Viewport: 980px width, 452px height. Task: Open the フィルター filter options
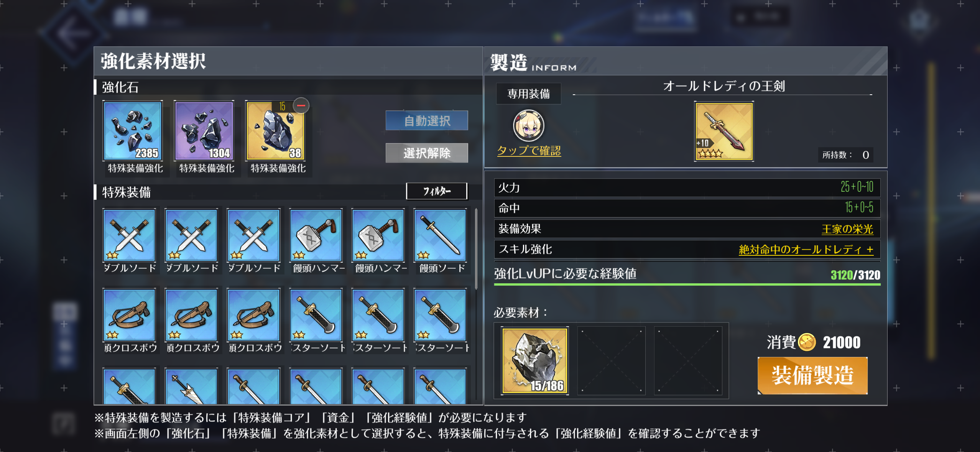437,191
